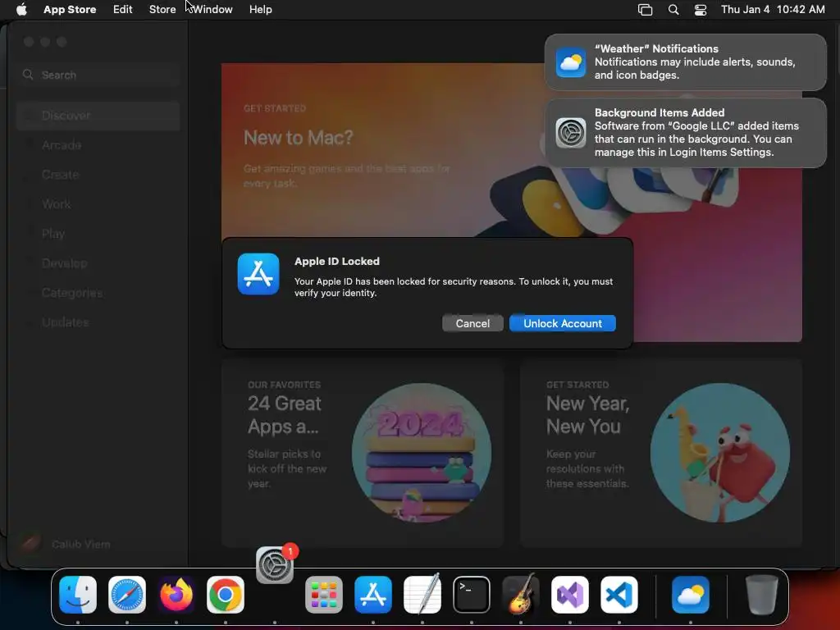840x630 pixels.
Task: Select Updates in the sidebar
Action: 98,322
